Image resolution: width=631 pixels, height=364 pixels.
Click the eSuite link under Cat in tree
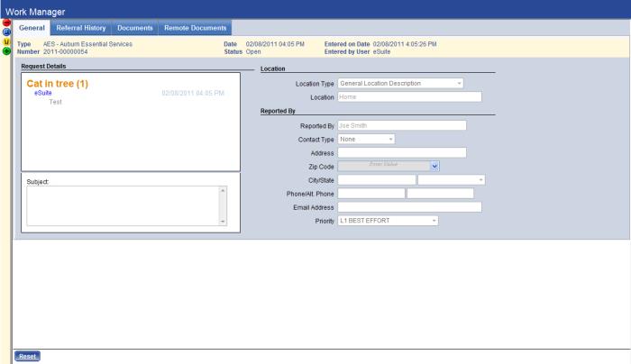42,93
